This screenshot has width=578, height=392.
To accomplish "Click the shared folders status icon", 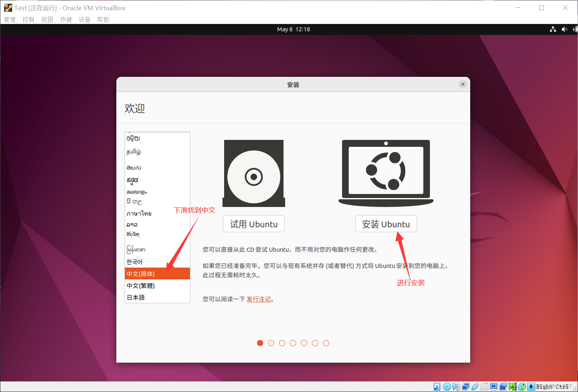I will [x=484, y=386].
